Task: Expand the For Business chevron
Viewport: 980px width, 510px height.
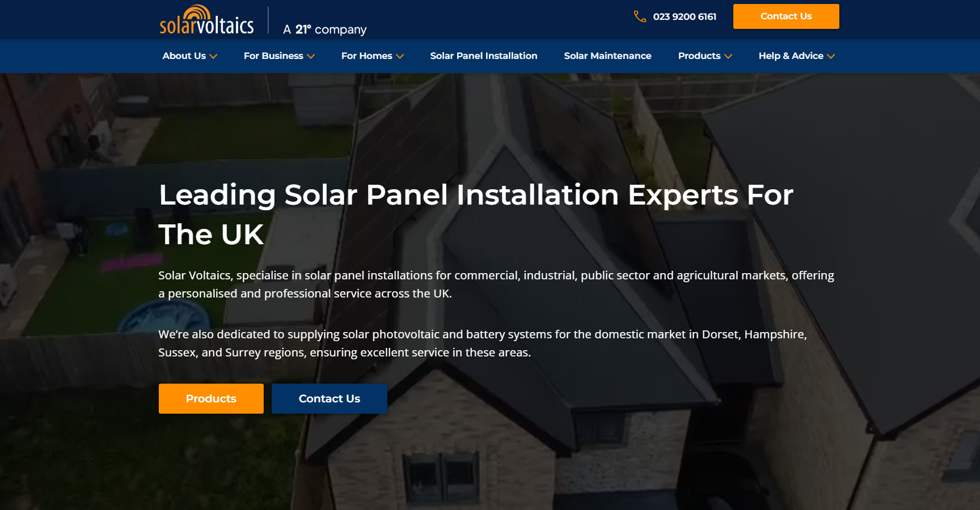Action: (x=311, y=56)
